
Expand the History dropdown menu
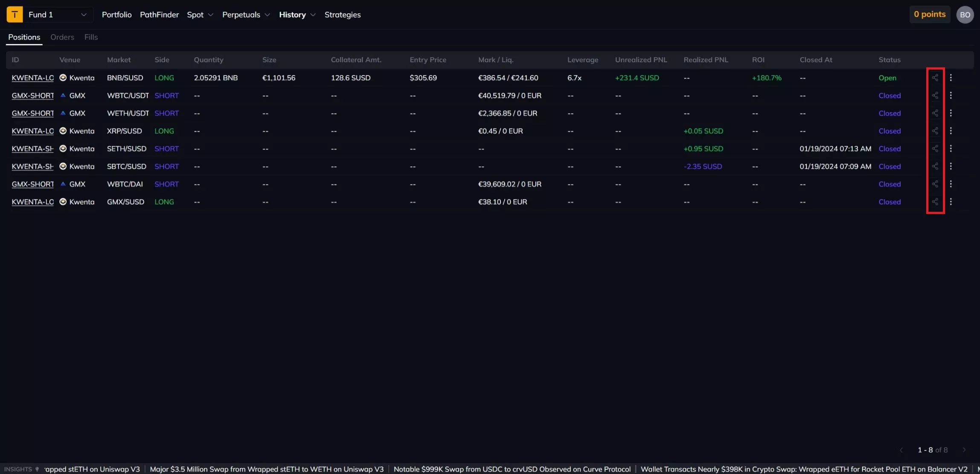click(297, 14)
